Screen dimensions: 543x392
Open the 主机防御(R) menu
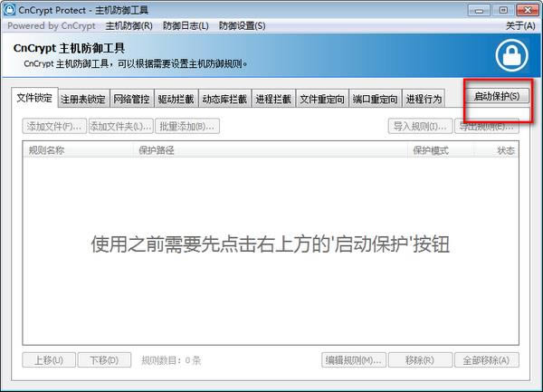(x=129, y=25)
